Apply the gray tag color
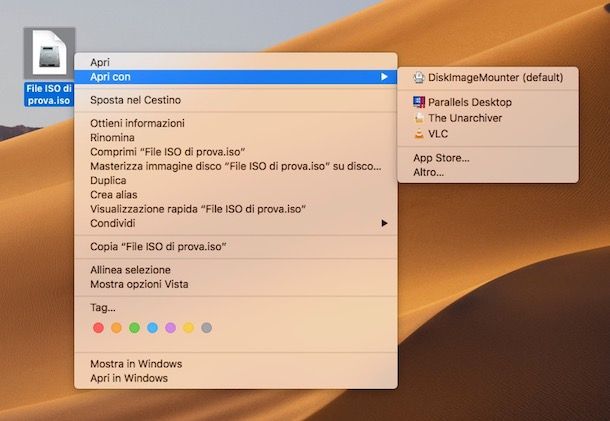The height and width of the screenshot is (421, 610). (207, 328)
